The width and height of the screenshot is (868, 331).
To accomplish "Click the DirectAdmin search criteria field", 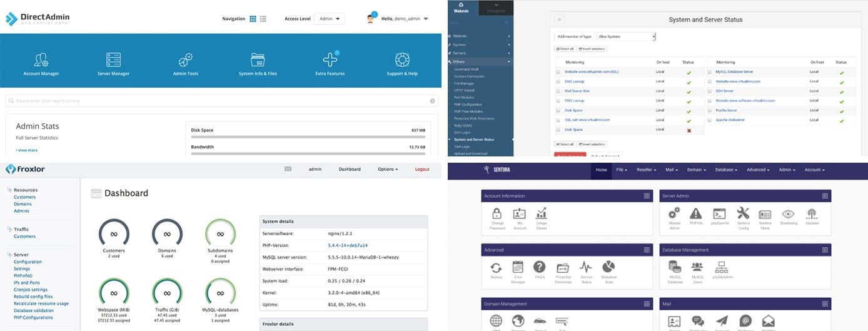I will [221, 101].
